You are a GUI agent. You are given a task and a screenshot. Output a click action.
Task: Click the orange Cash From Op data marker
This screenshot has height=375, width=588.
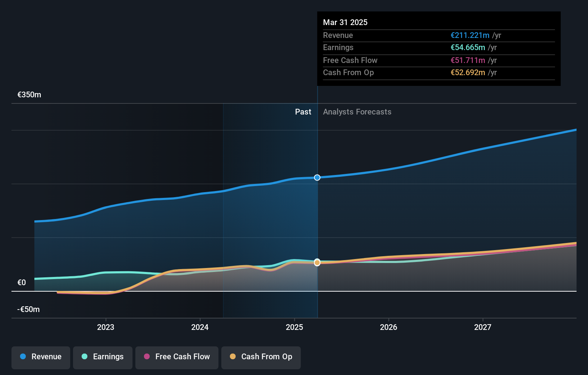click(x=317, y=263)
